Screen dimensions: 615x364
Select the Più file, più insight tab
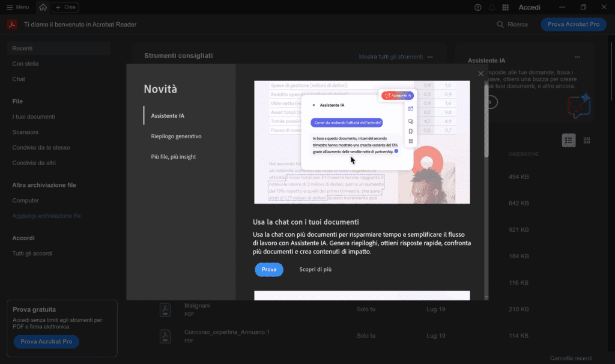pos(173,157)
